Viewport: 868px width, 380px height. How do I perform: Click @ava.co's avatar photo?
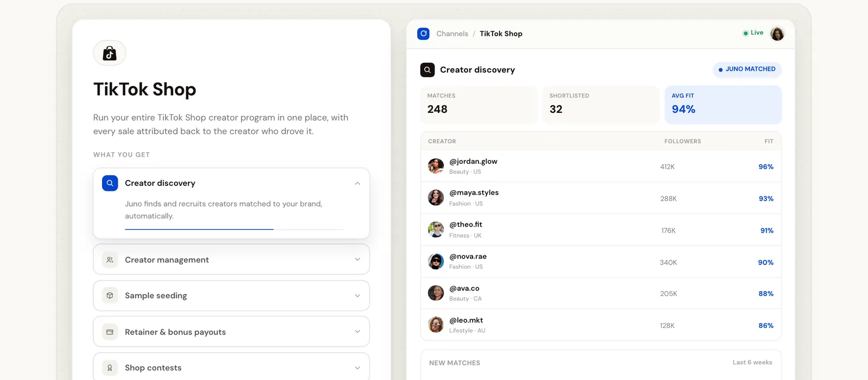pyautogui.click(x=436, y=293)
